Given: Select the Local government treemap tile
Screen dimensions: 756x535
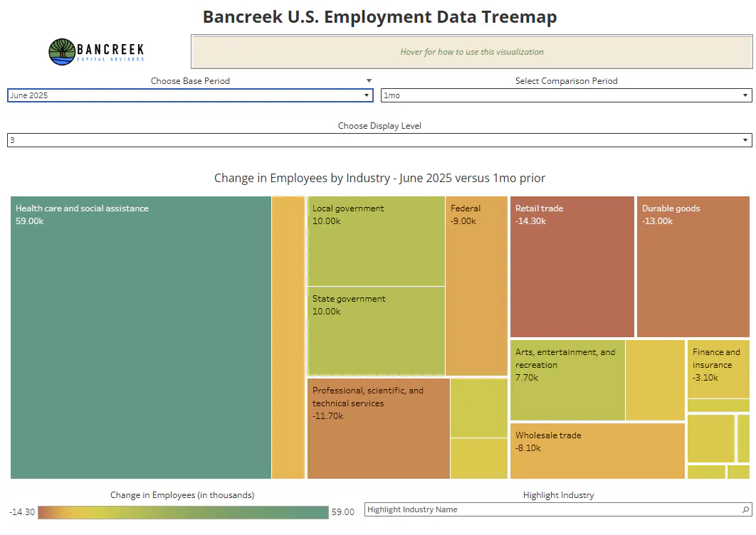Looking at the screenshot, I should (x=376, y=241).
